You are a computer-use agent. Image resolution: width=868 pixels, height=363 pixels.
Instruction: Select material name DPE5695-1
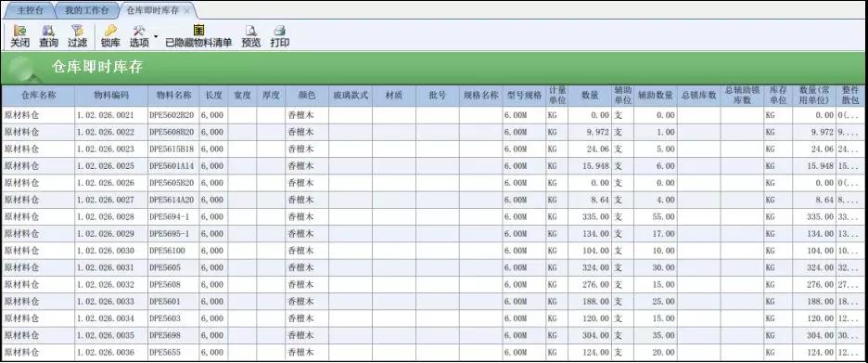click(173, 234)
